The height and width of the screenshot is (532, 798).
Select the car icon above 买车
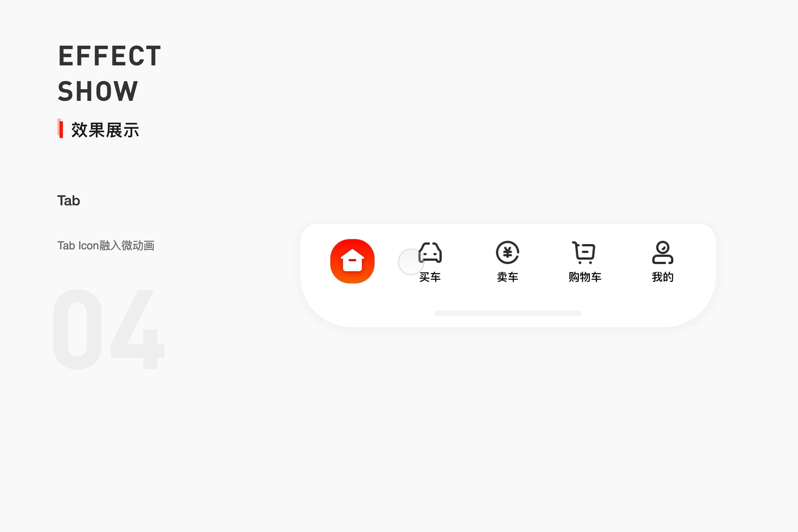pos(430,252)
